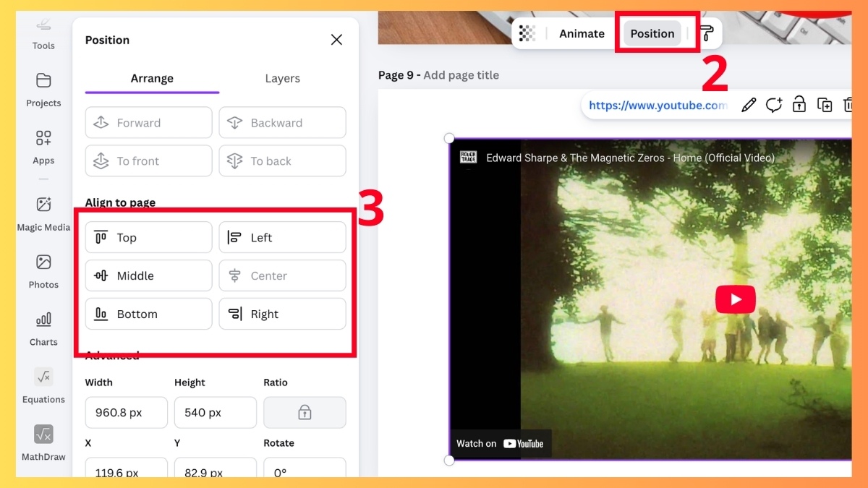Open the Animate panel
The width and height of the screenshot is (868, 488).
581,33
